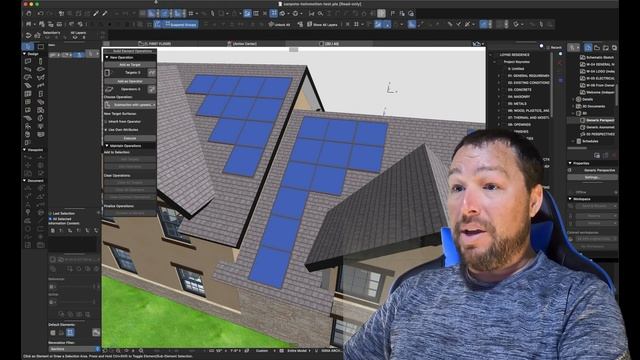Select the Curtain Wall tool

[28, 94]
